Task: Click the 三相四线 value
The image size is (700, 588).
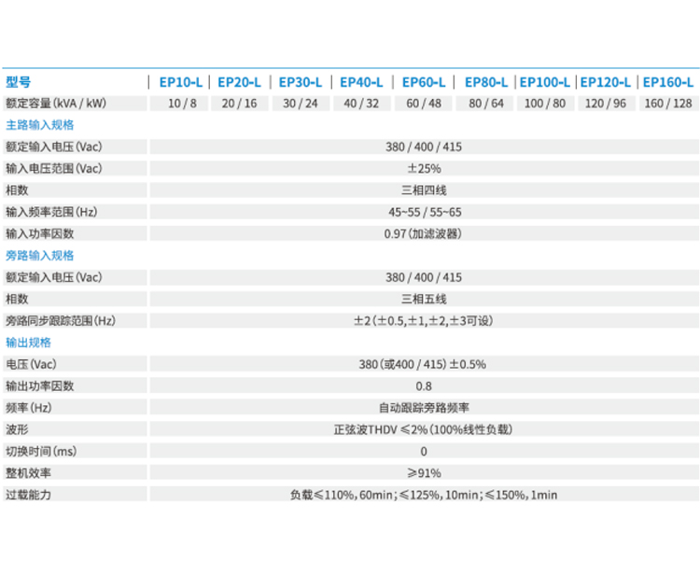Action: [x=424, y=190]
